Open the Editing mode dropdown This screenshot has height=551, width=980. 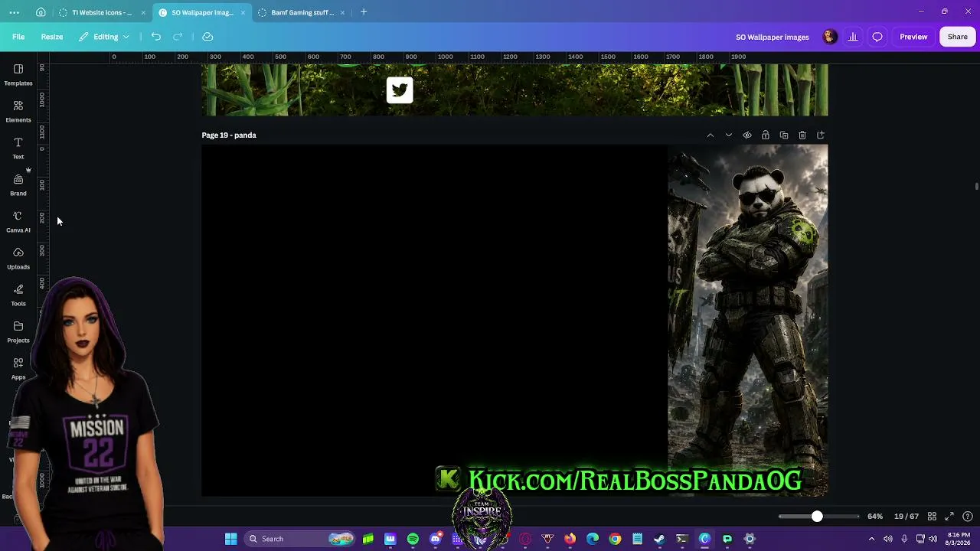104,37
